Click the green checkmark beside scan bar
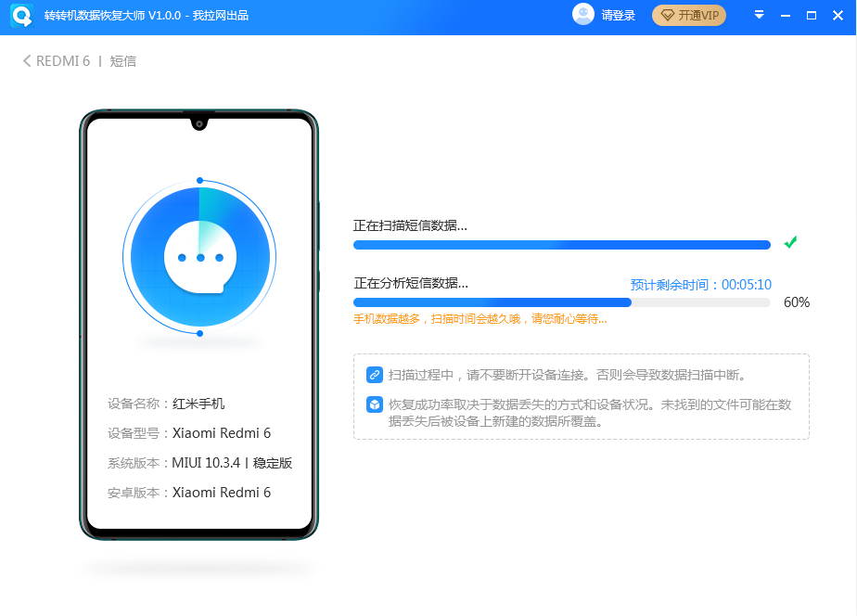Image resolution: width=857 pixels, height=616 pixels. point(790,243)
